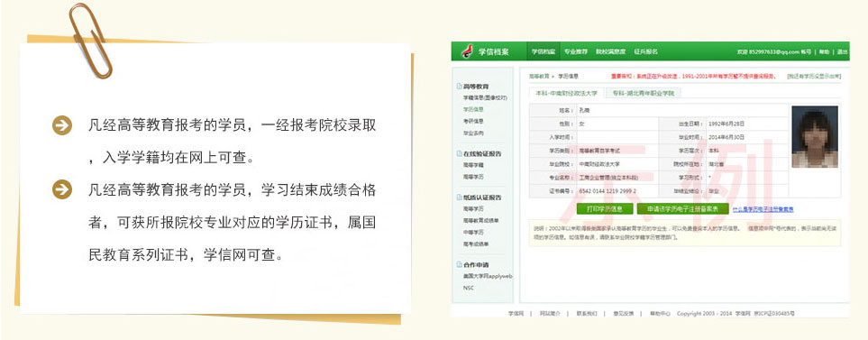Click the 高等教育 sidebar section heading

[x=476, y=87]
